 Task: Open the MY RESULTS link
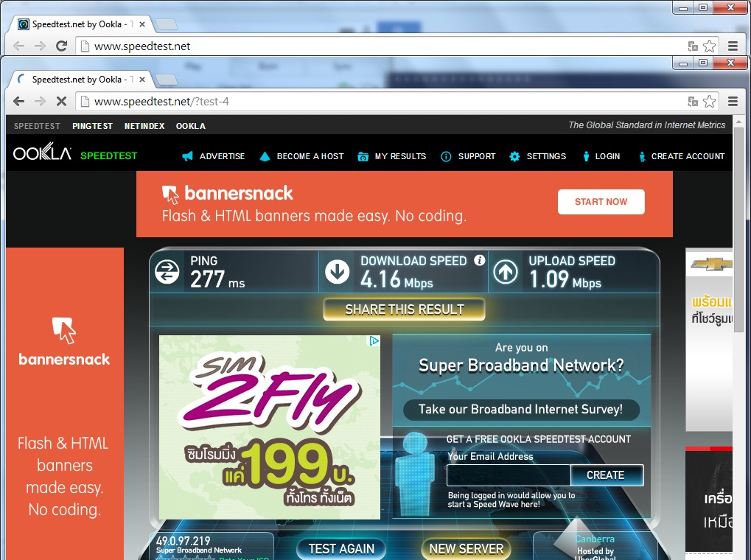coord(400,156)
